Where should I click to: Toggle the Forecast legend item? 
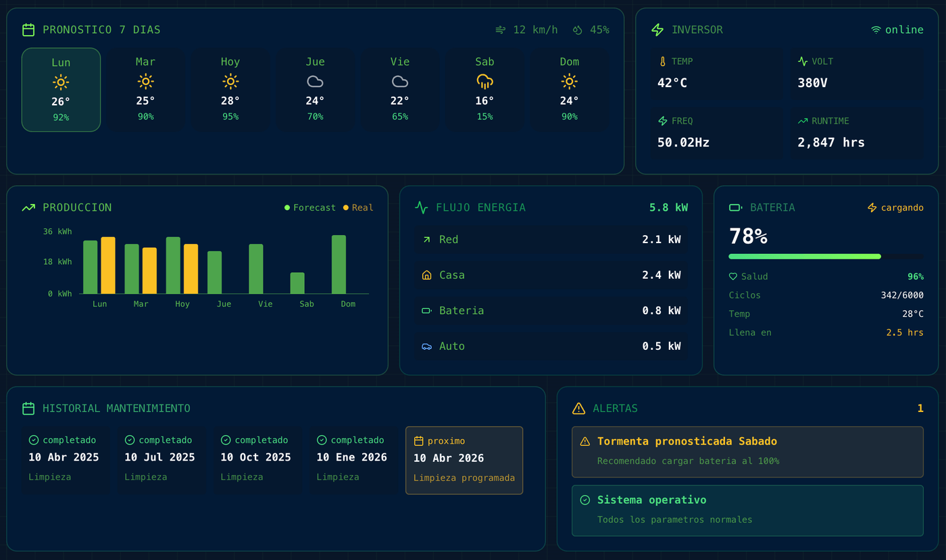310,208
